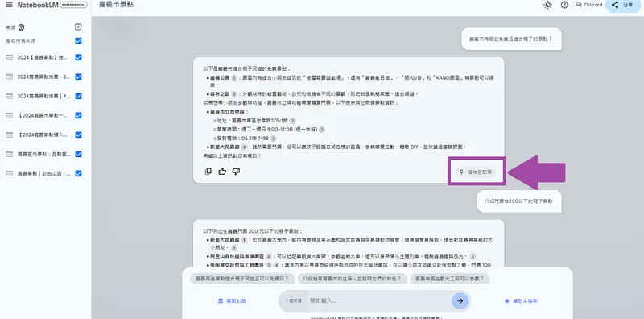The image size is (644, 319).
Task: Open source titled 嘉義室內景點
Action: tap(43, 154)
